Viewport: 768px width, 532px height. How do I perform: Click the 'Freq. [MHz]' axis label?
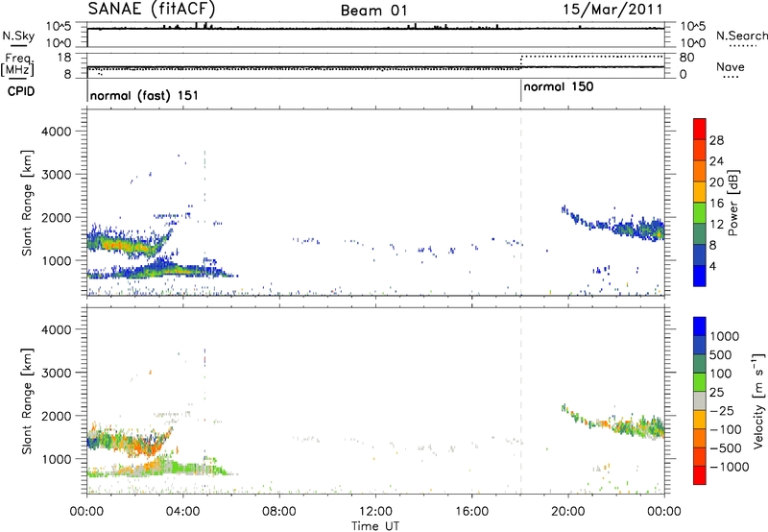click(x=18, y=65)
